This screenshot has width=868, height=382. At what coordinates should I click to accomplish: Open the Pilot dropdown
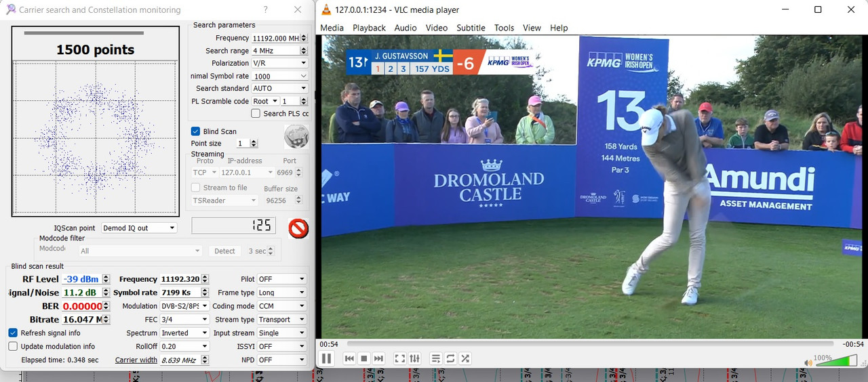click(x=282, y=279)
